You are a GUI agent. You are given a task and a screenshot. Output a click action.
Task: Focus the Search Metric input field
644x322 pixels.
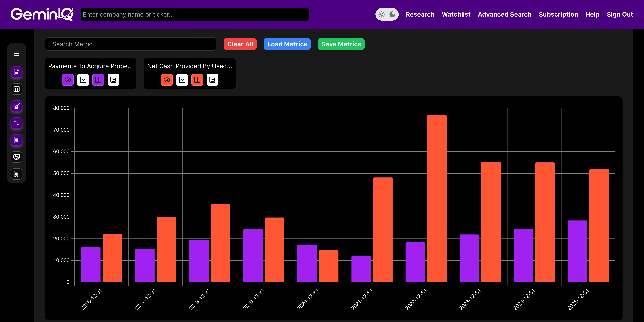pyautogui.click(x=130, y=44)
